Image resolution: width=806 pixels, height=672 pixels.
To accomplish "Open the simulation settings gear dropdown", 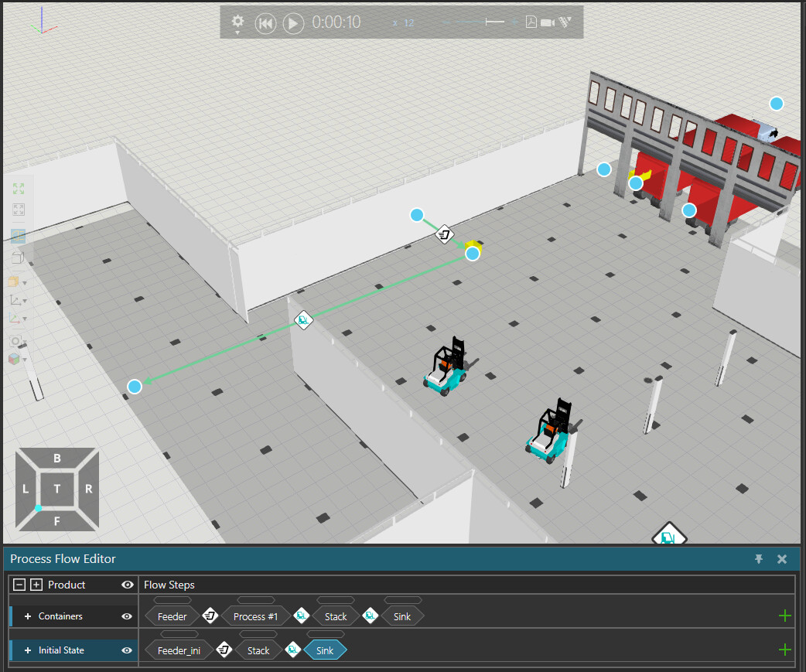I will click(x=237, y=22).
